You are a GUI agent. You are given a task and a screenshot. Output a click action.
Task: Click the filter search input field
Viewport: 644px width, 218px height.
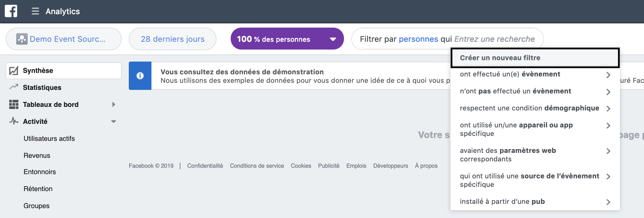coord(495,39)
